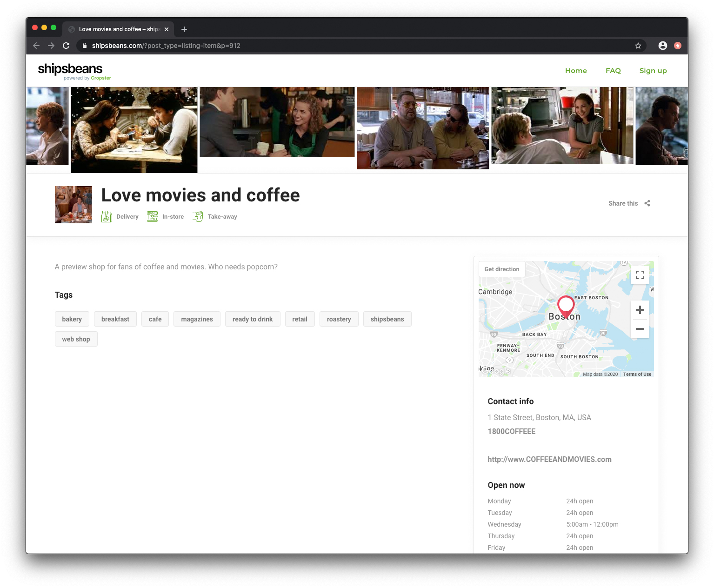Click the 1 State Street address
Image resolution: width=714 pixels, height=588 pixels.
[540, 417]
